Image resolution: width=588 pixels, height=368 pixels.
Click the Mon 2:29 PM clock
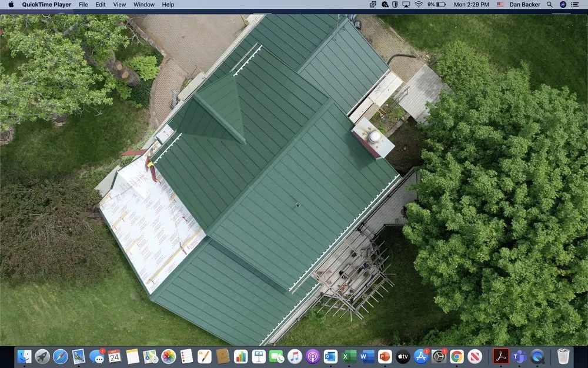(x=472, y=5)
